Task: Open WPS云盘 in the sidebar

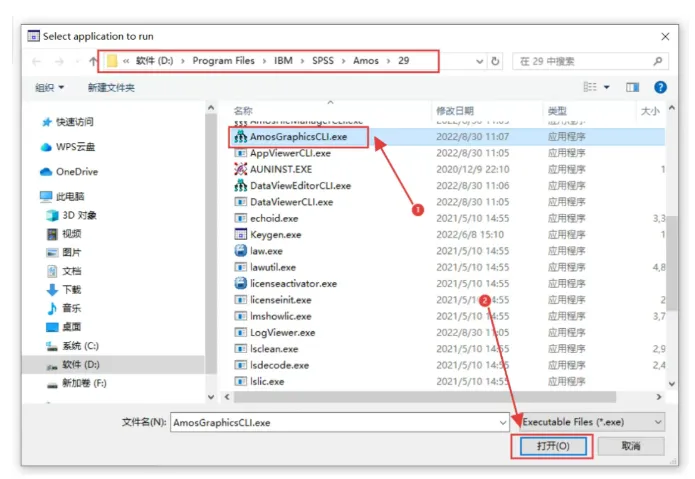Action: point(68,147)
